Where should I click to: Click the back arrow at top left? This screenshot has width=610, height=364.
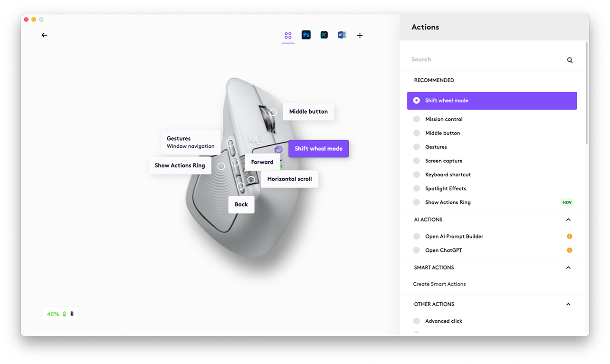(44, 35)
